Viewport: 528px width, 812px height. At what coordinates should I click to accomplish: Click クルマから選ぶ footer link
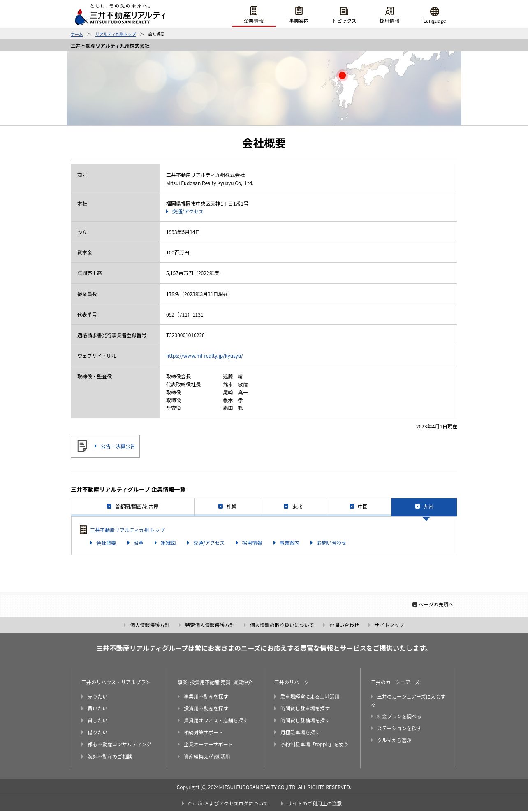point(394,740)
